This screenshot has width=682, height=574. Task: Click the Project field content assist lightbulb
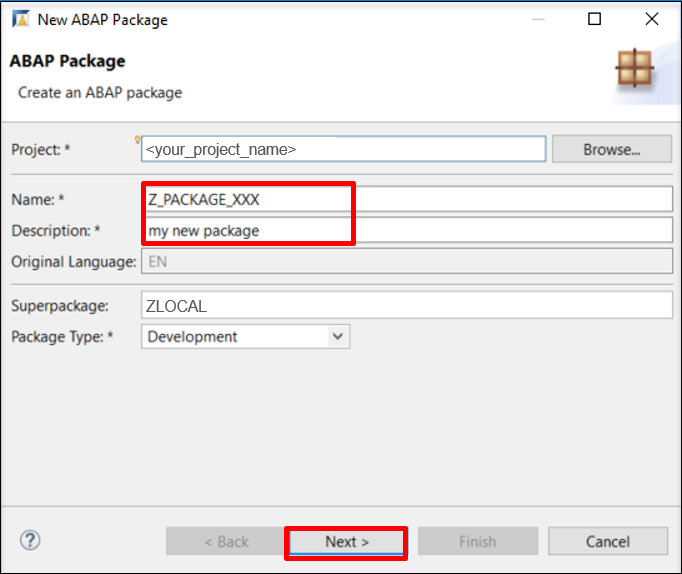tap(137, 140)
